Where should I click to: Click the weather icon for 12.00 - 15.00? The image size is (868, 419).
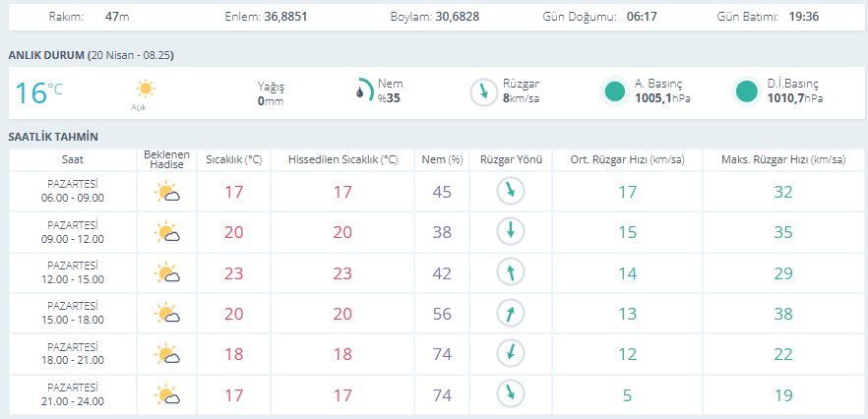click(x=166, y=273)
